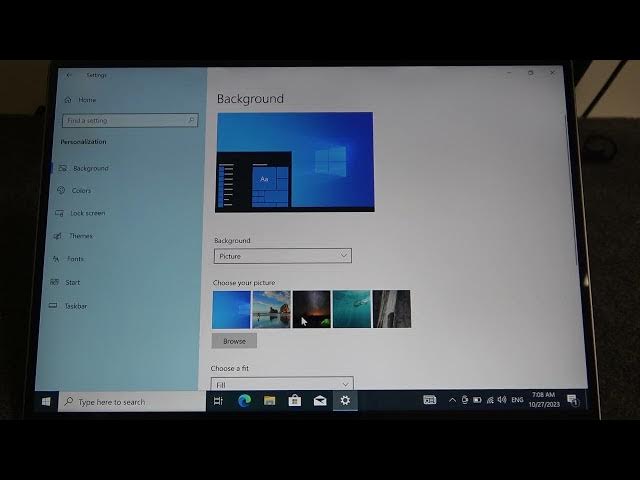Click the Colors palette icon

pos(61,190)
